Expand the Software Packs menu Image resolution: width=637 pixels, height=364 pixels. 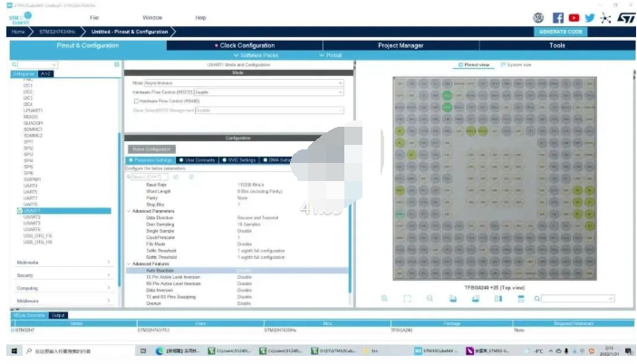click(256, 55)
